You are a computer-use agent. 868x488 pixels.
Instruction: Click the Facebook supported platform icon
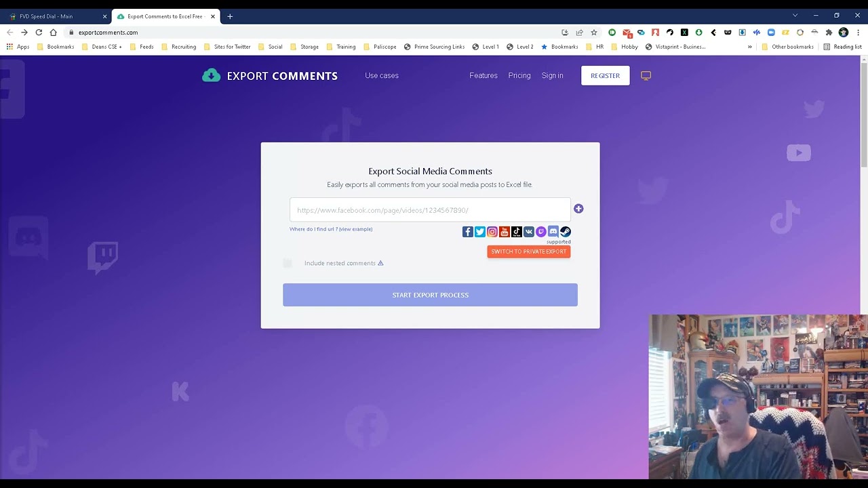pos(468,232)
